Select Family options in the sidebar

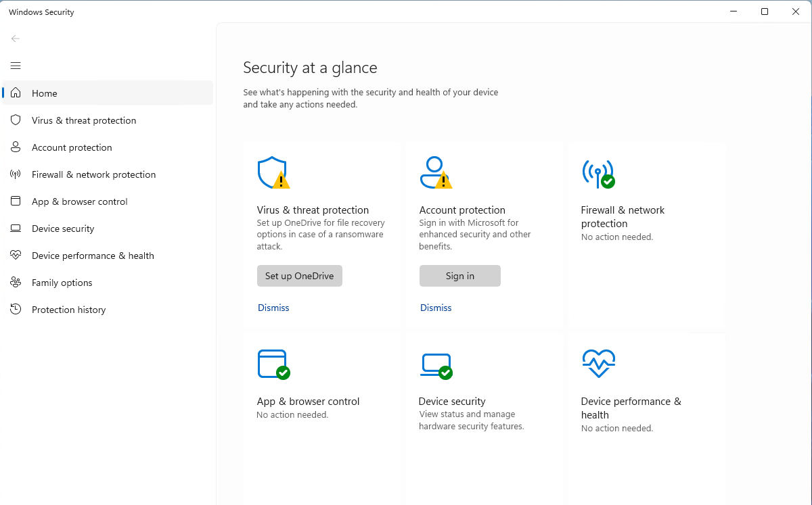click(62, 283)
